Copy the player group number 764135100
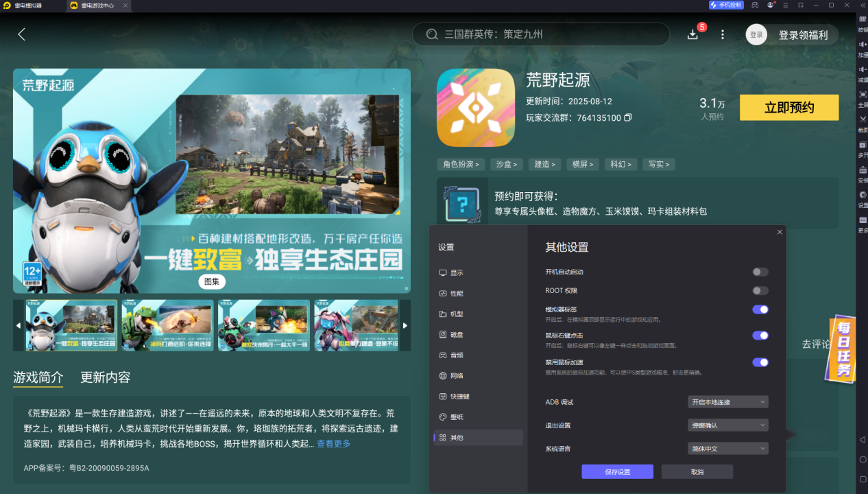868x494 pixels. (x=627, y=118)
